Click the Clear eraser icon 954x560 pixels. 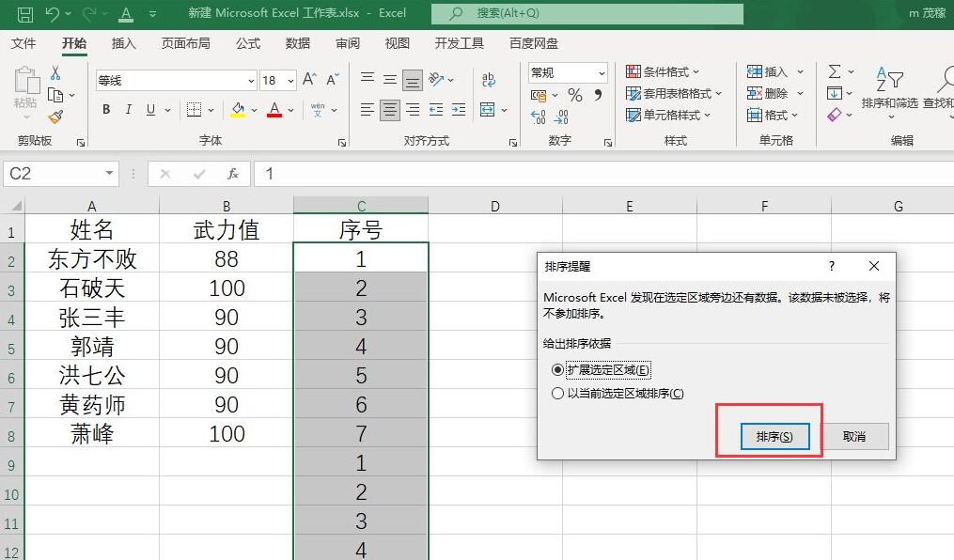[x=834, y=115]
